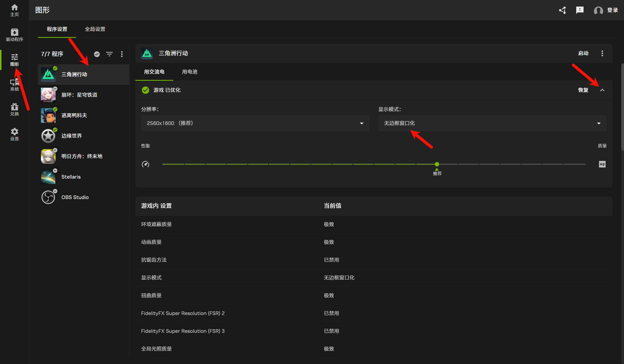624x364 pixels.
Task: Click the FidelityFX Super Resolution (FSR) 3 row
Action: pyautogui.click(x=374, y=331)
